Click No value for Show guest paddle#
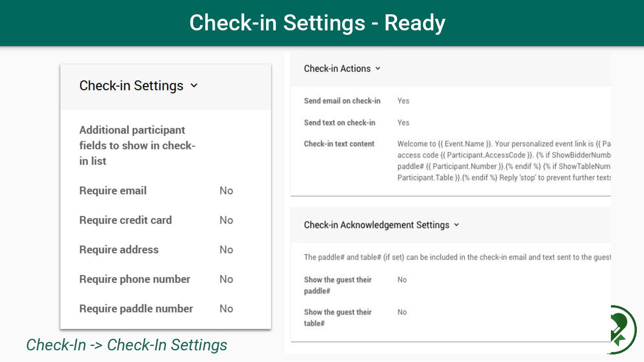This screenshot has height=362, width=644. tap(402, 280)
